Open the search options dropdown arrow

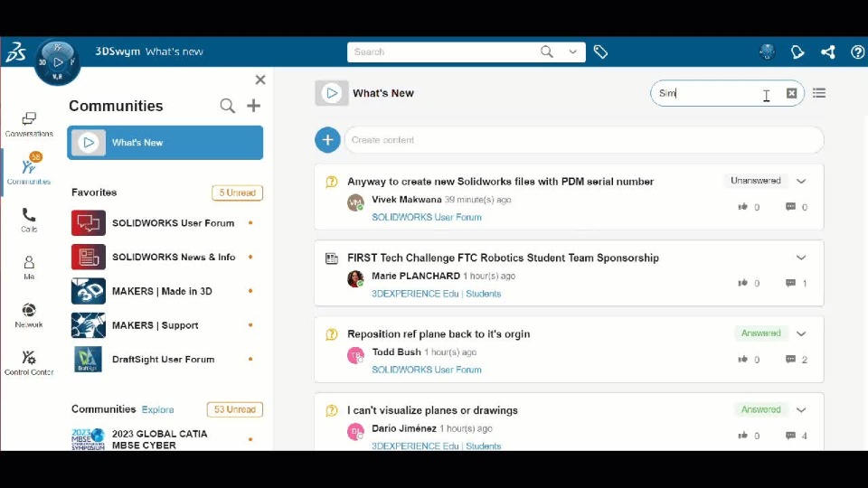(x=572, y=52)
